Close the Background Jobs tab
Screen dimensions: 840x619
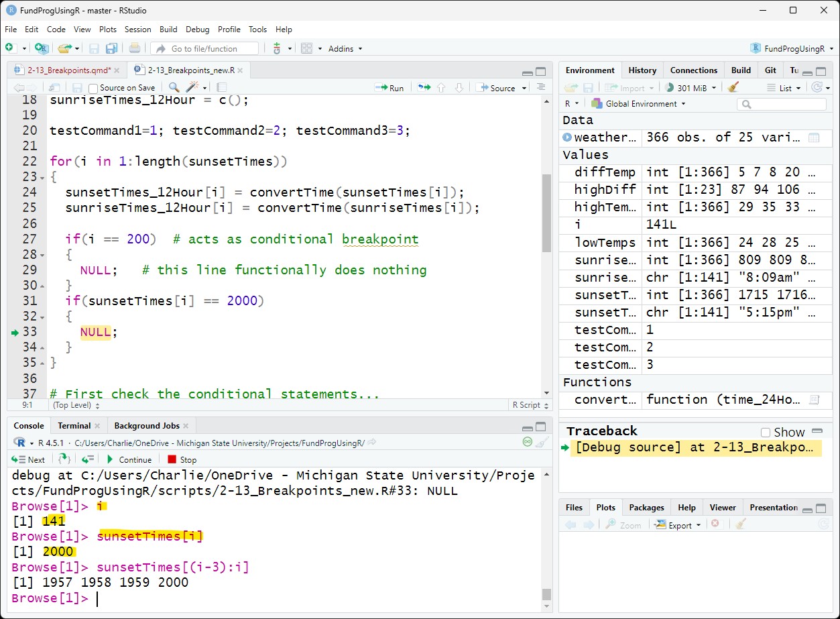[x=186, y=426]
